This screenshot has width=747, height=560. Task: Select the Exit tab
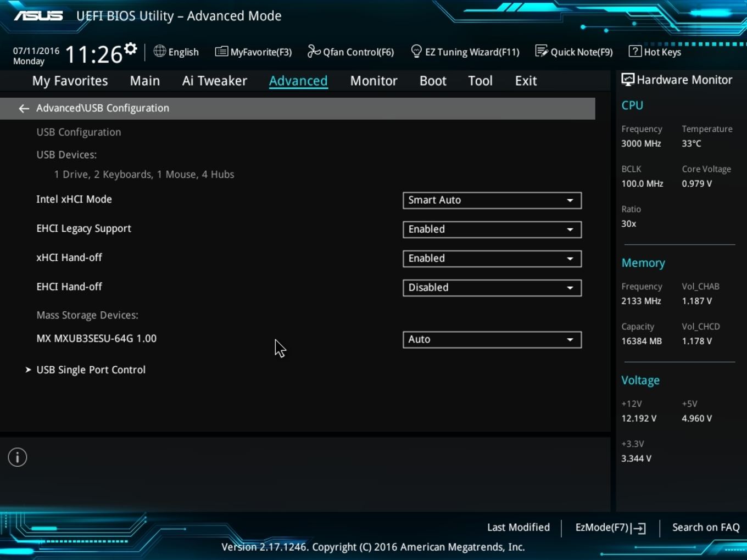(x=526, y=81)
